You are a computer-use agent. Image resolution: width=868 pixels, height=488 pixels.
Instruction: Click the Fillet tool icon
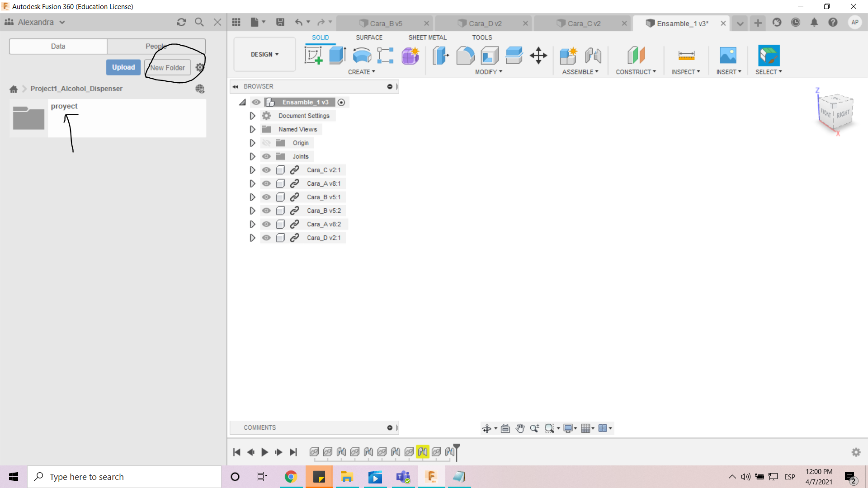coord(465,56)
